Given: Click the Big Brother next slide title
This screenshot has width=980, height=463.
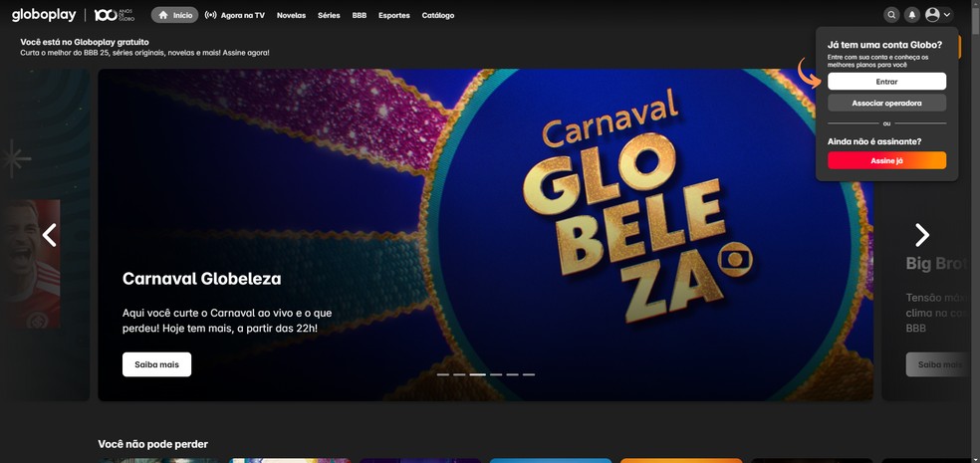Looking at the screenshot, I should [x=937, y=263].
